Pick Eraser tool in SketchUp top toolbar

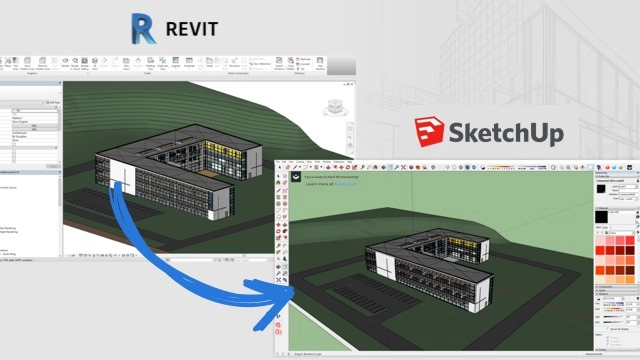coord(287,167)
